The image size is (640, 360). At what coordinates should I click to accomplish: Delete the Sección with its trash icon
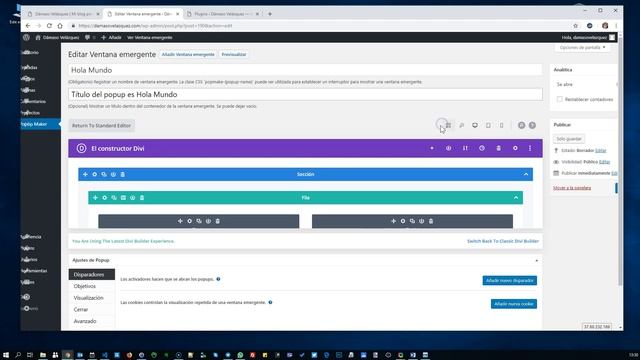[x=122, y=174]
